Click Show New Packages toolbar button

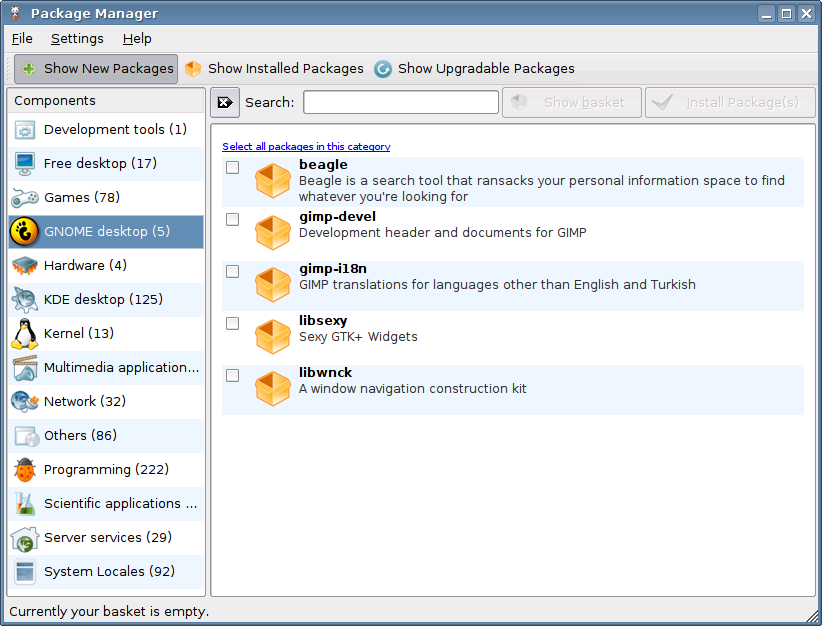coord(96,69)
